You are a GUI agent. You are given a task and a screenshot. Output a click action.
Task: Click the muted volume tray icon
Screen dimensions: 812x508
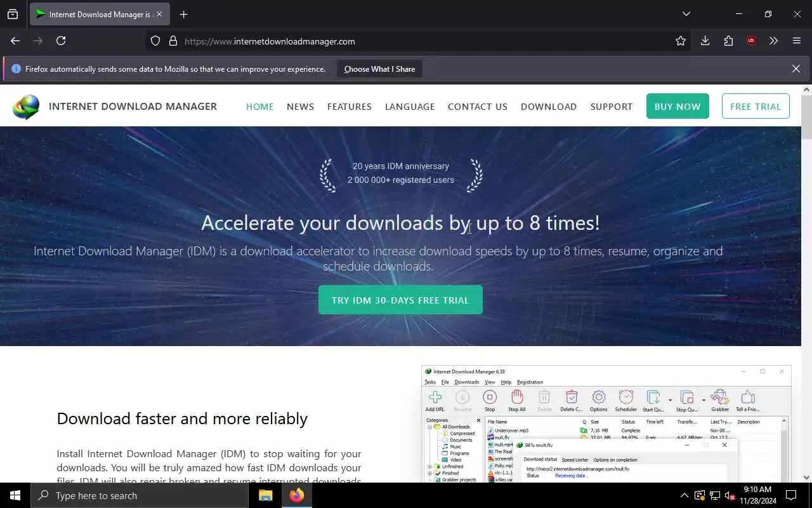pos(730,495)
